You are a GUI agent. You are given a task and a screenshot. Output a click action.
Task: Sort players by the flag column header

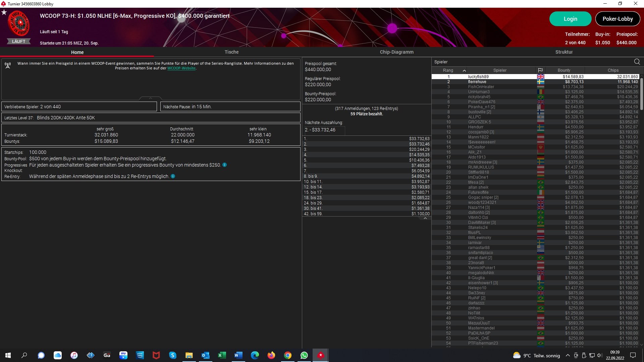pyautogui.click(x=540, y=70)
